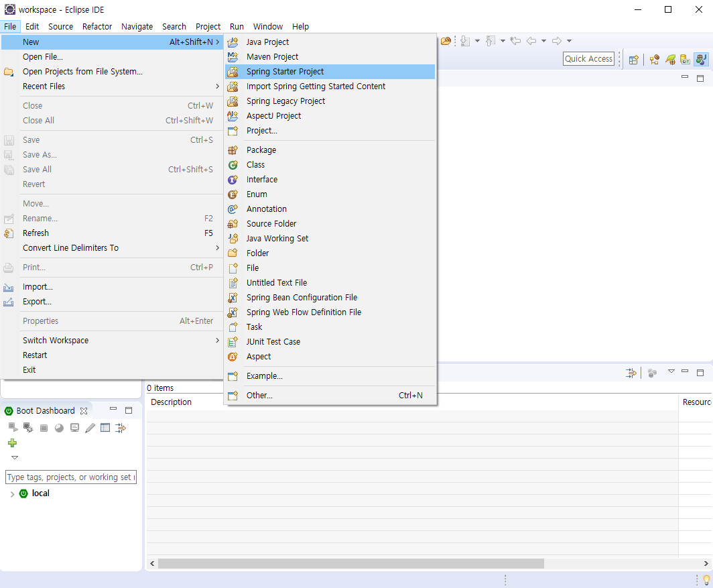
Task: Select Import Spring Getting Started Content
Action: coord(330,86)
